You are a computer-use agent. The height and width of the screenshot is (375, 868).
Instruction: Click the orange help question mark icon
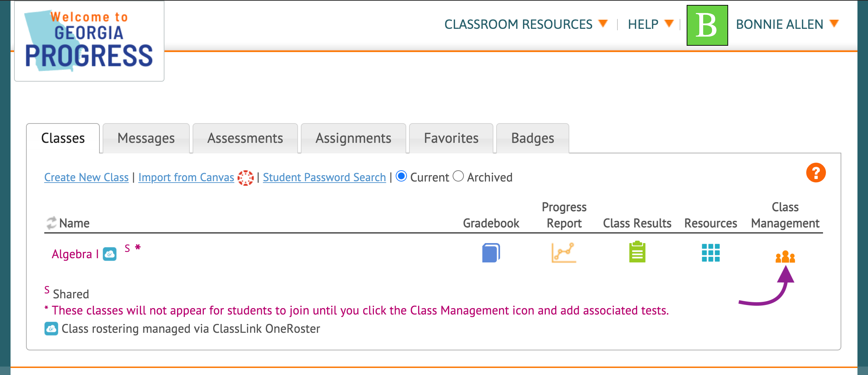point(816,173)
